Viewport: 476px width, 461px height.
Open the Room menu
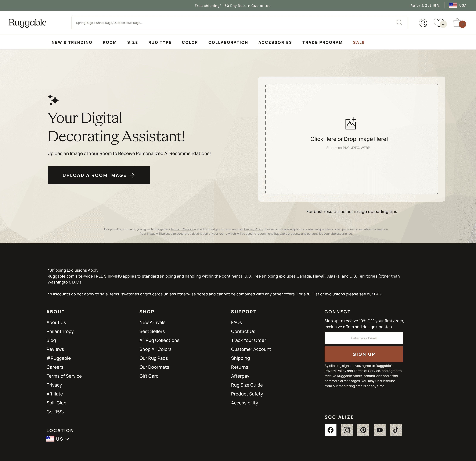[x=110, y=42]
